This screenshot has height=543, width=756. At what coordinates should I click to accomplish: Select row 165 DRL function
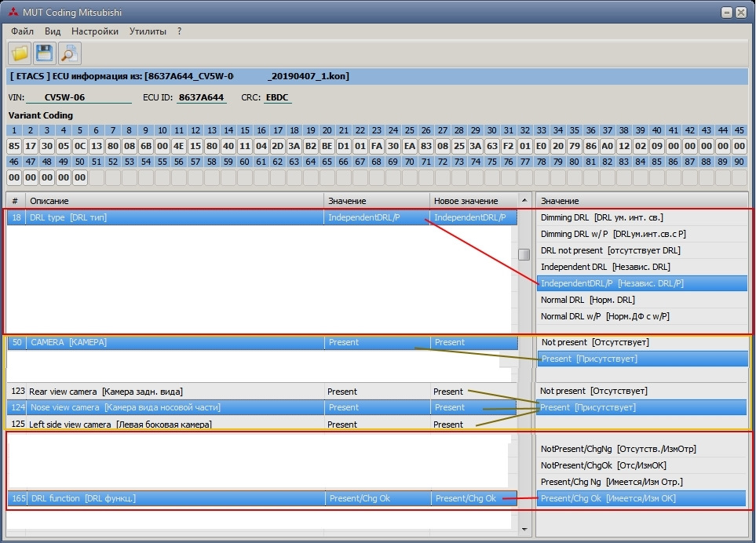click(263, 499)
